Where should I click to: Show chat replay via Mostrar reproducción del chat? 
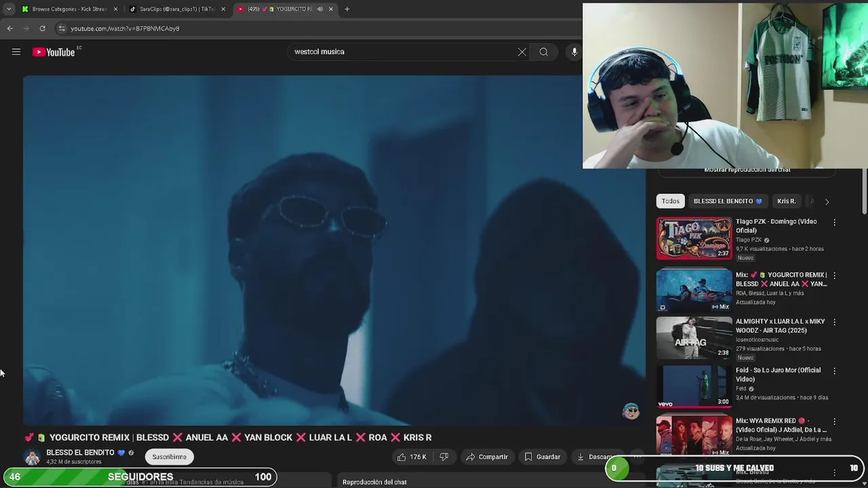click(747, 170)
